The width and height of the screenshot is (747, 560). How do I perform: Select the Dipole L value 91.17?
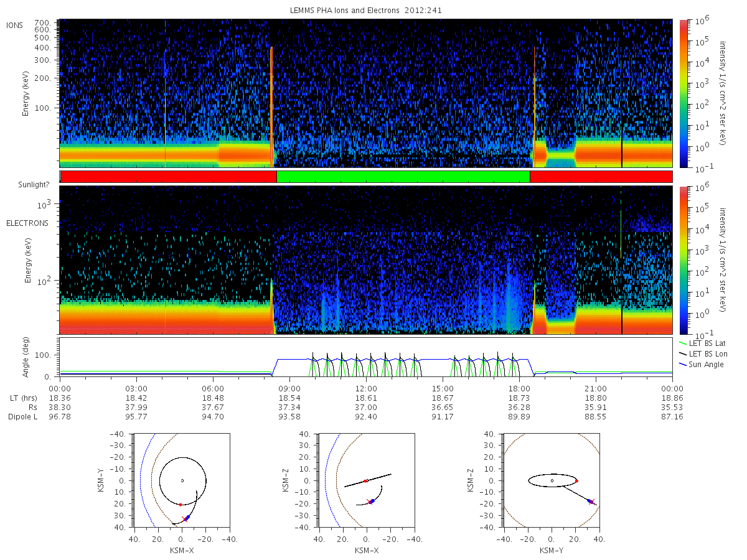[x=443, y=417]
